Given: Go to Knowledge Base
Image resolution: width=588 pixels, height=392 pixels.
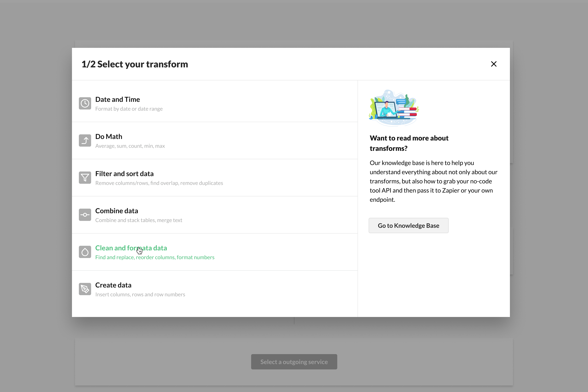Looking at the screenshot, I should click(408, 225).
